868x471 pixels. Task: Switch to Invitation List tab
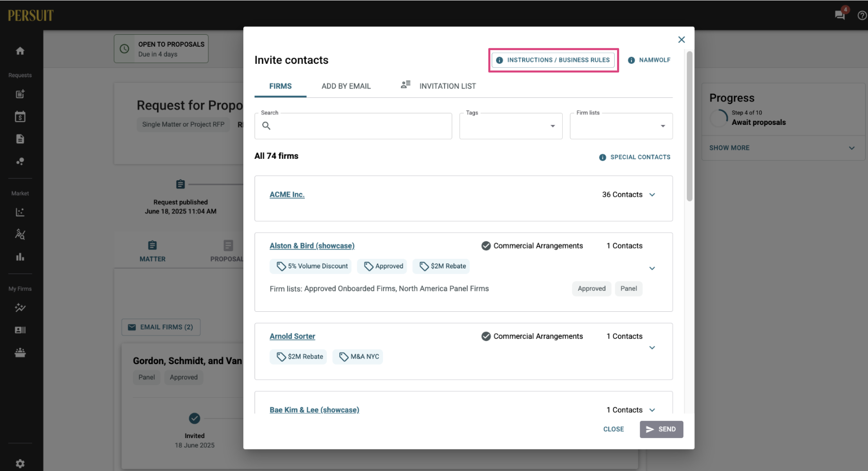click(438, 86)
